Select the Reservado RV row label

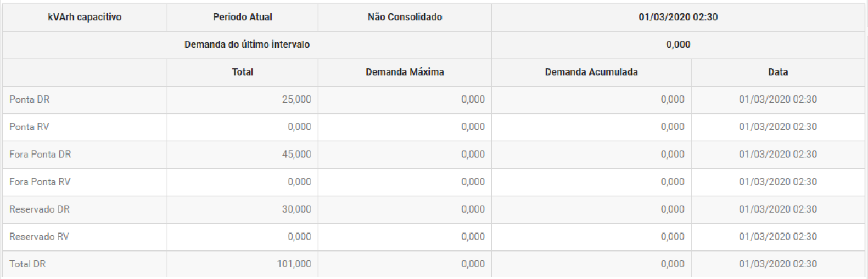coord(39,236)
